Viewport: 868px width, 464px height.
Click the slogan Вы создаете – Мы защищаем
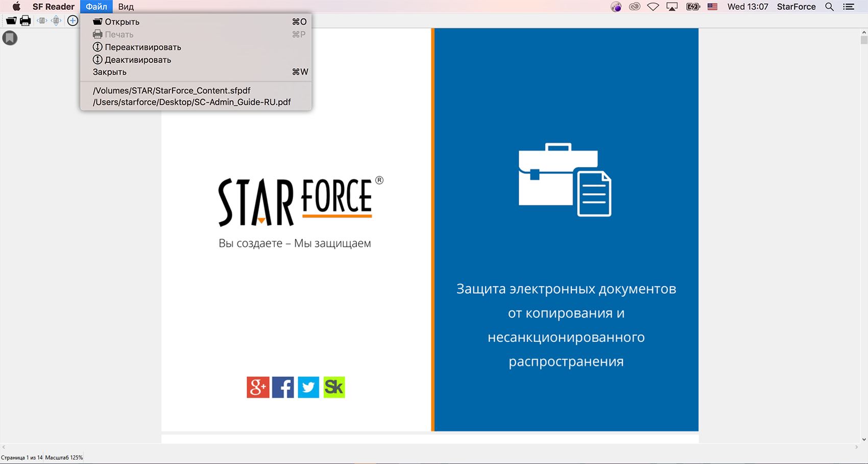[295, 243]
